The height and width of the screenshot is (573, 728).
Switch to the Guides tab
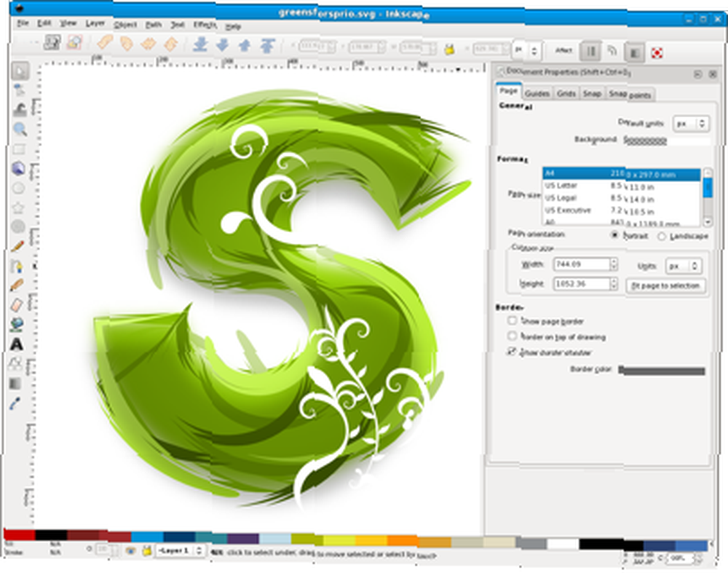pos(537,93)
